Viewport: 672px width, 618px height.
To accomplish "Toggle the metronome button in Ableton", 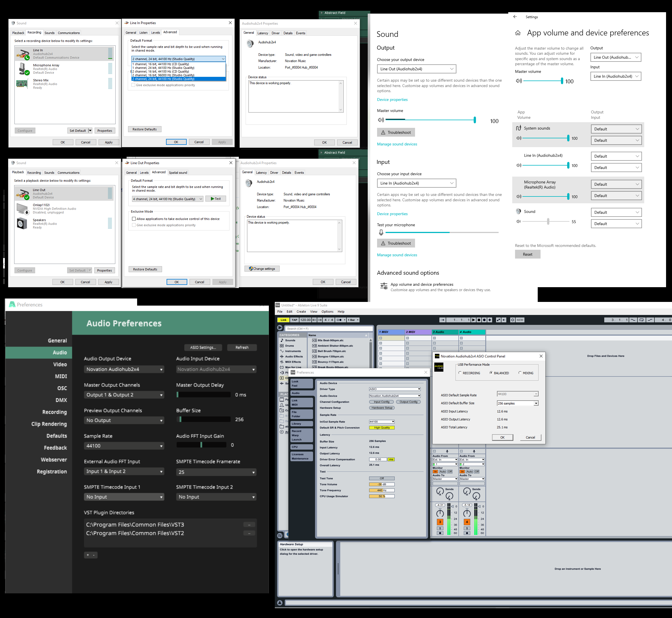I will pos(339,320).
